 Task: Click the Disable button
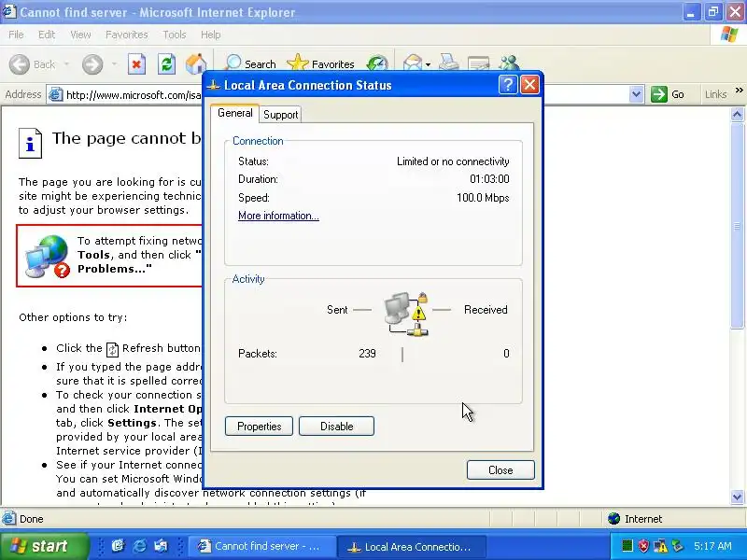[337, 427]
